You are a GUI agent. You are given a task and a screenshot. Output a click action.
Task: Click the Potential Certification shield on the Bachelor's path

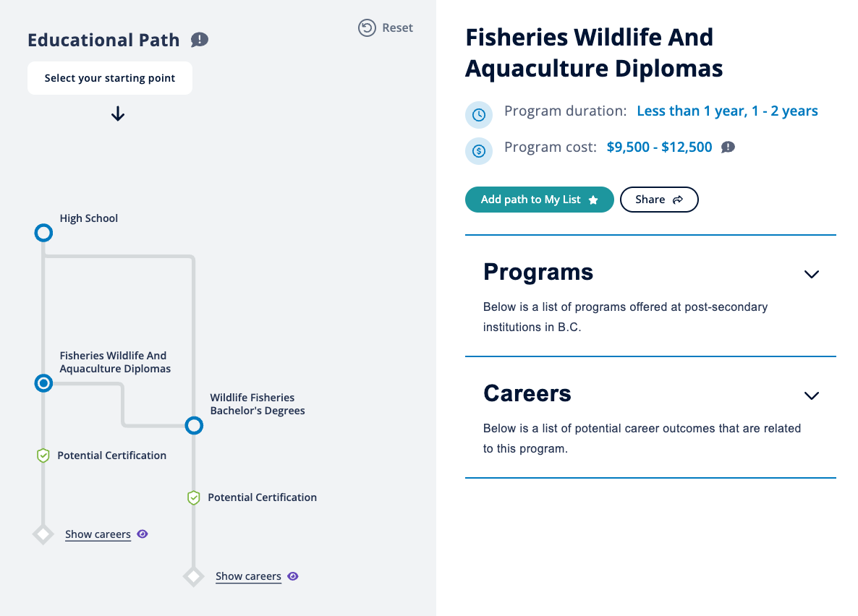193,497
